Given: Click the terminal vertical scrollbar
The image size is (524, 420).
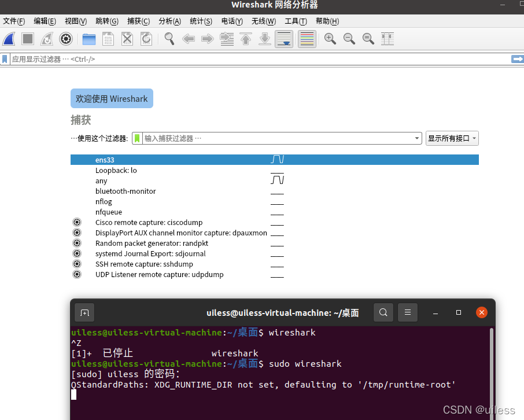Looking at the screenshot, I should [x=492, y=374].
